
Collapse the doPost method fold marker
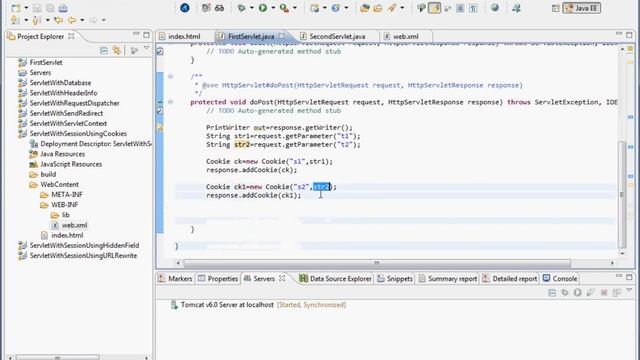(171, 102)
